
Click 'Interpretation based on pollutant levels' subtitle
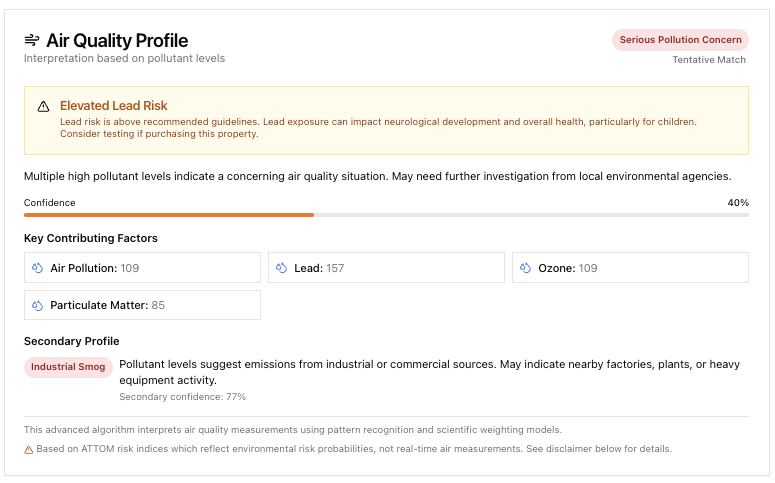point(125,58)
